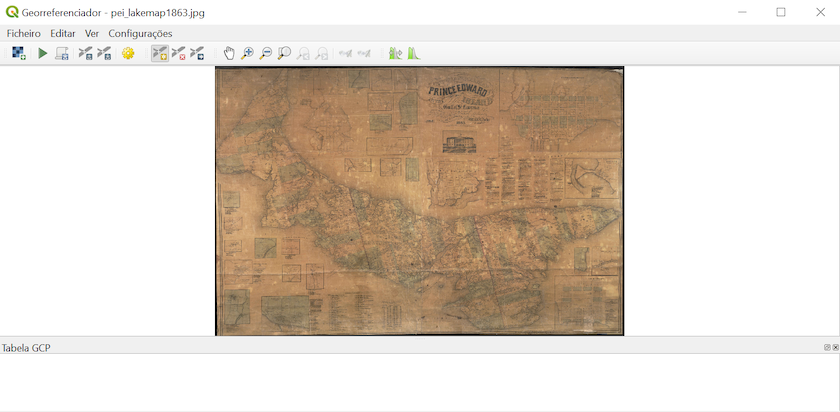
Task: Start georeferencing with the green play button
Action: (x=42, y=53)
